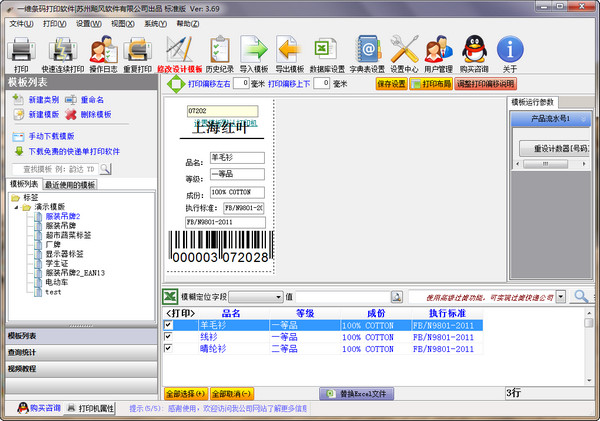600x421 pixels.
Task: Click the horizontal scrollbar in parameters panel
Action: [x=551, y=164]
